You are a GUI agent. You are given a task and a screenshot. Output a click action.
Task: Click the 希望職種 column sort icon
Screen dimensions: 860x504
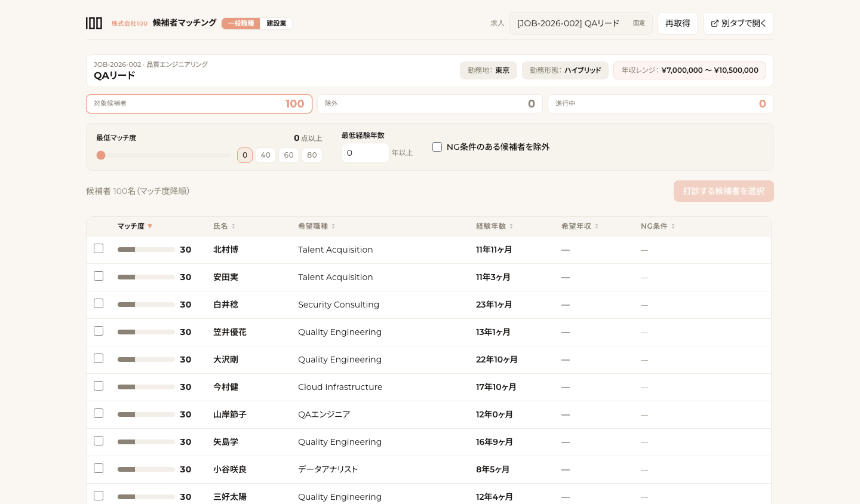(333, 226)
